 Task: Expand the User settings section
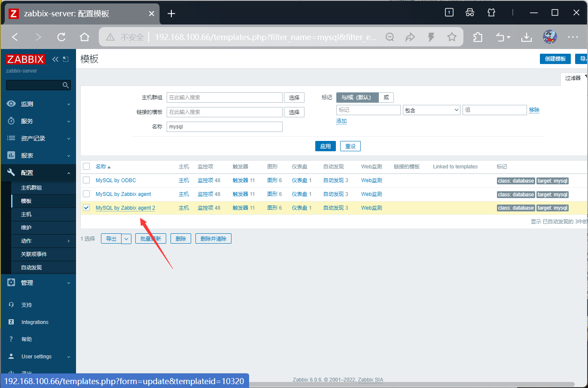pyautogui.click(x=38, y=357)
